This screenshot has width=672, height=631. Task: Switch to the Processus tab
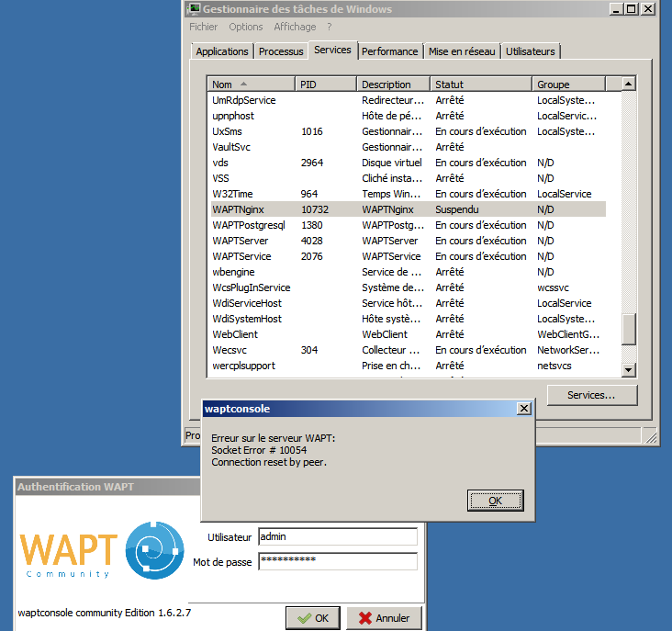click(281, 51)
